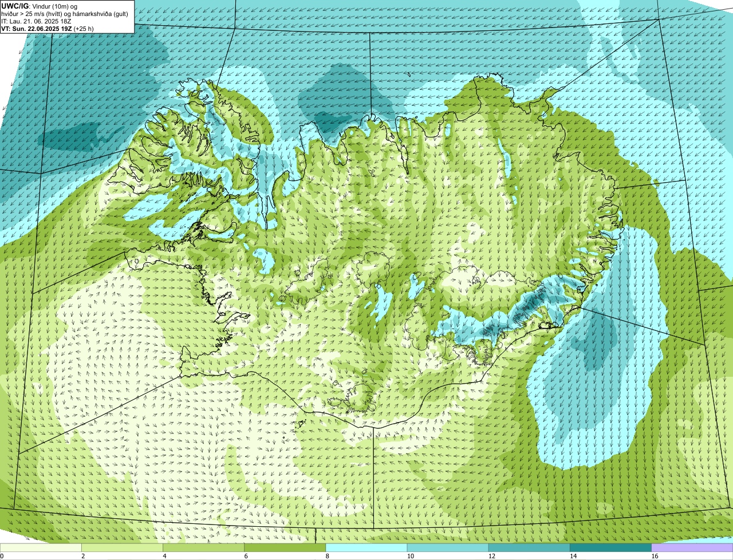Click the '8' label on the color scale
Screen dimensions: 733x560
click(328, 556)
